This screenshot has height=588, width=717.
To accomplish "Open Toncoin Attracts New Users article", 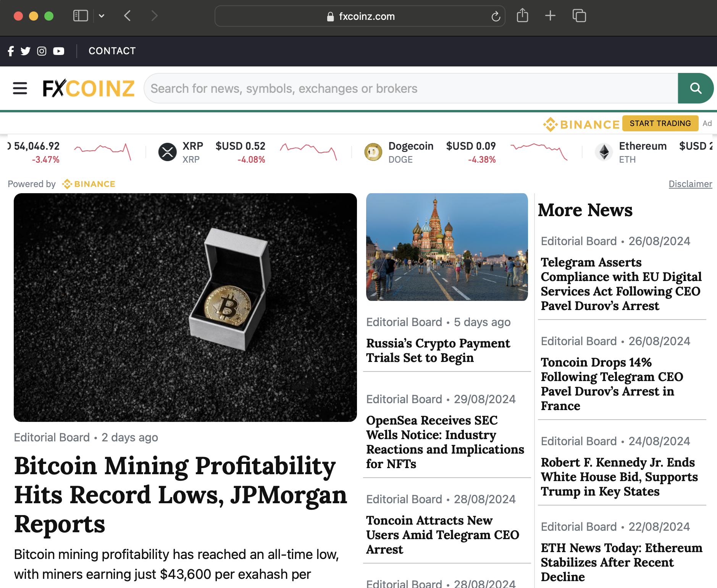I will click(442, 535).
